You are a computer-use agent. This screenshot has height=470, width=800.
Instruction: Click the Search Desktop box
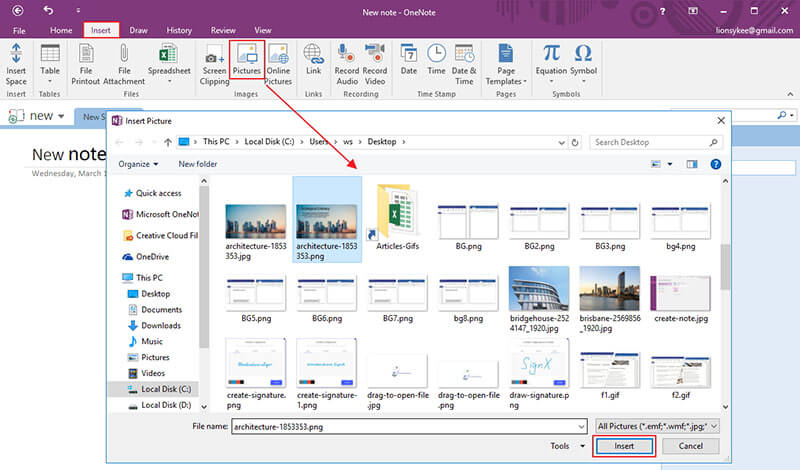(x=656, y=142)
